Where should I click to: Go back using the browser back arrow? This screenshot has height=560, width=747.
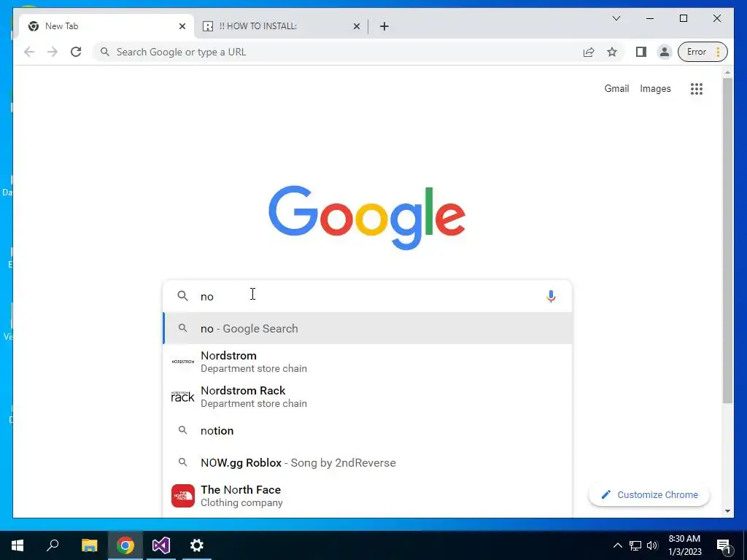(x=29, y=52)
